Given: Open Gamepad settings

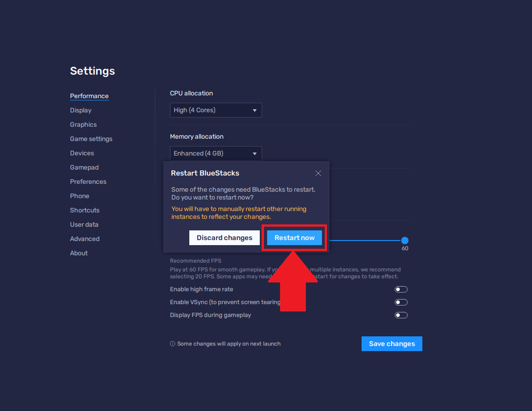Looking at the screenshot, I should click(x=84, y=167).
